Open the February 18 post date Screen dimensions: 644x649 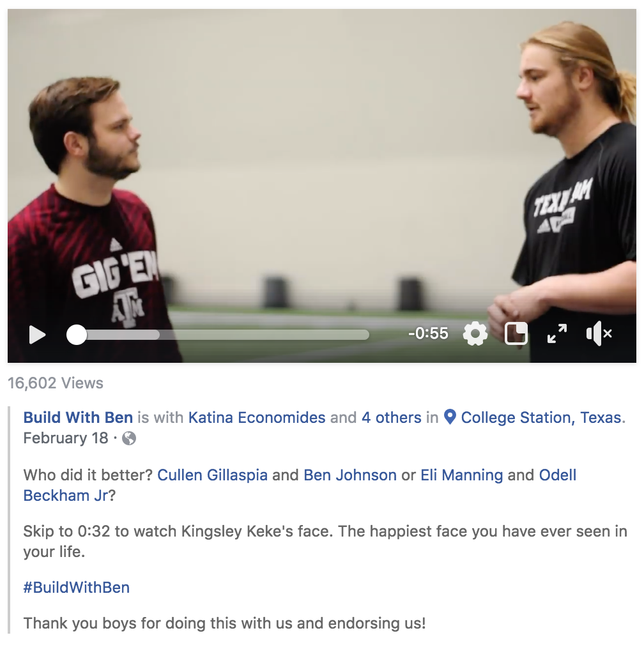pyautogui.click(x=65, y=438)
